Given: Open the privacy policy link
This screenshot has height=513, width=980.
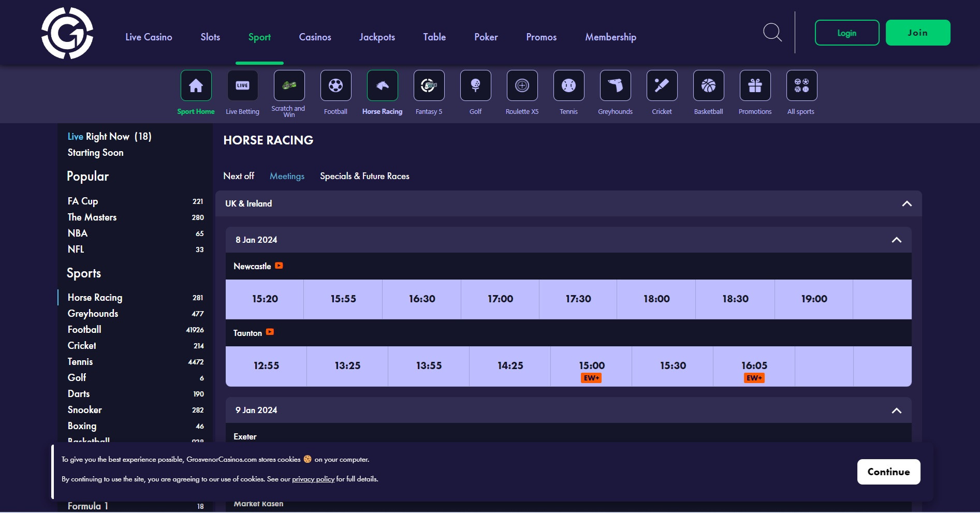Looking at the screenshot, I should 313,479.
